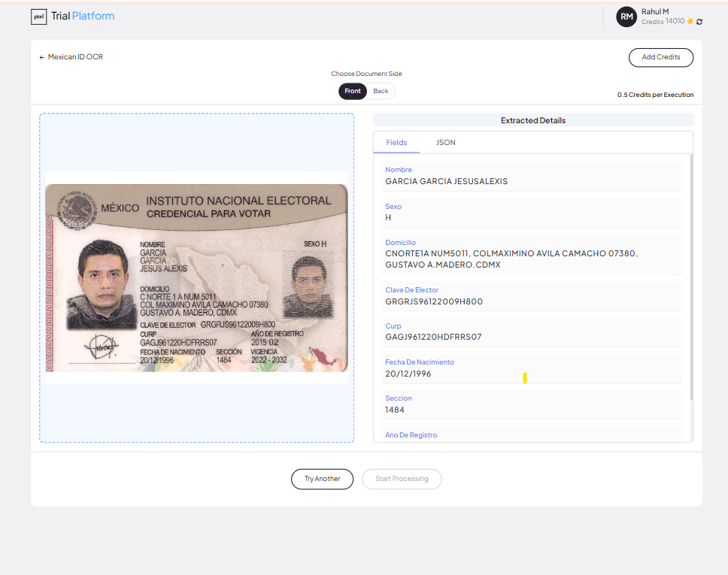The height and width of the screenshot is (575, 728).
Task: Open the Fields tab
Action: click(x=396, y=142)
